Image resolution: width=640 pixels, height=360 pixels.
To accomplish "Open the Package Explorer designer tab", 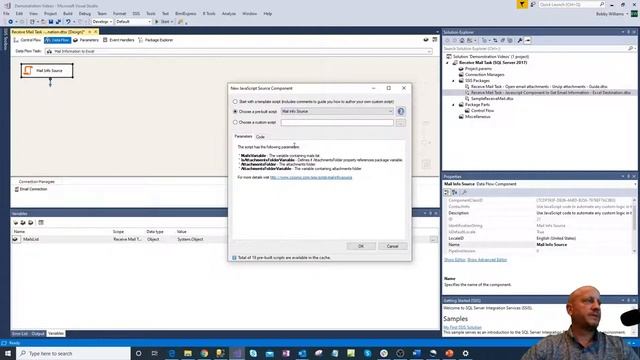I will 156,40.
